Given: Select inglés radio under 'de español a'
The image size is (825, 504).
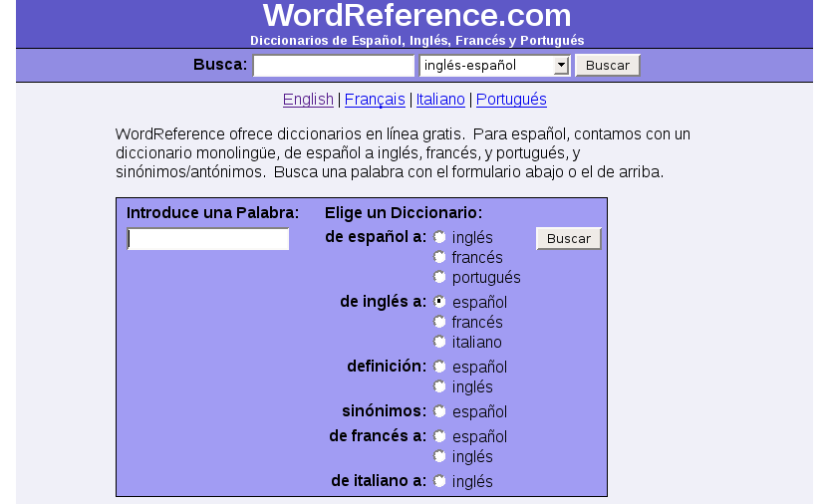Looking at the screenshot, I should point(439,237).
